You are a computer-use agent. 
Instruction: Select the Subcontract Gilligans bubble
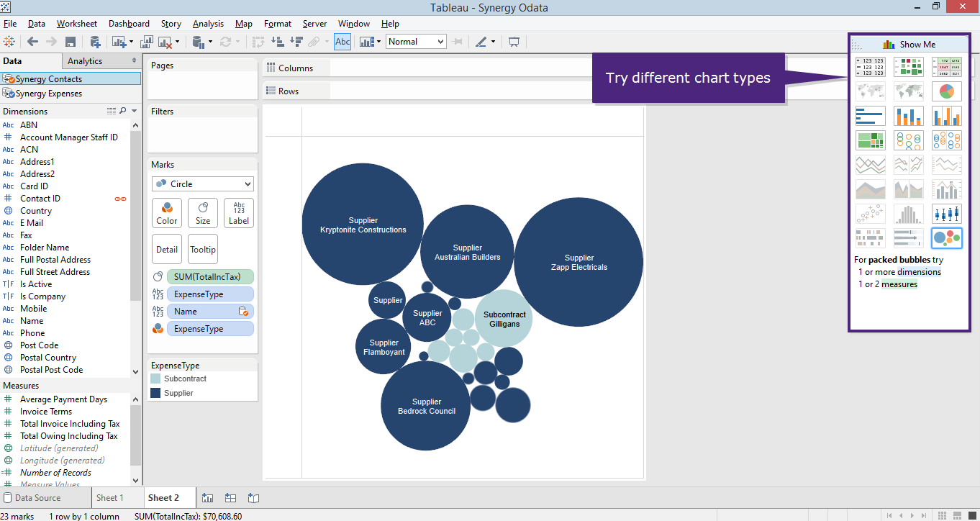pyautogui.click(x=504, y=319)
